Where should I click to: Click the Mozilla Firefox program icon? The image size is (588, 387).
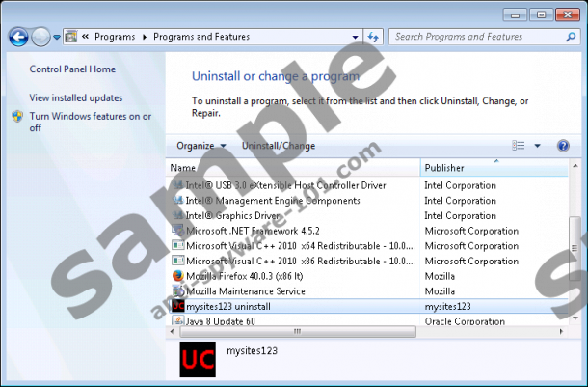point(177,276)
